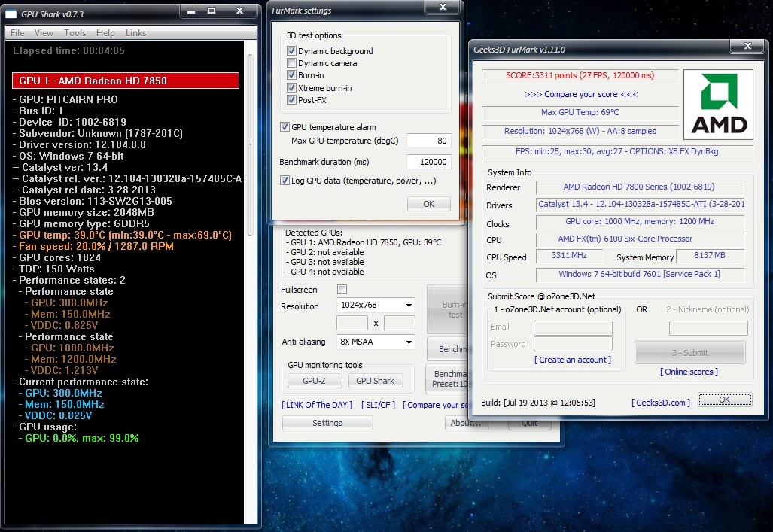Toggle the Log GPU data checkbox

[285, 181]
